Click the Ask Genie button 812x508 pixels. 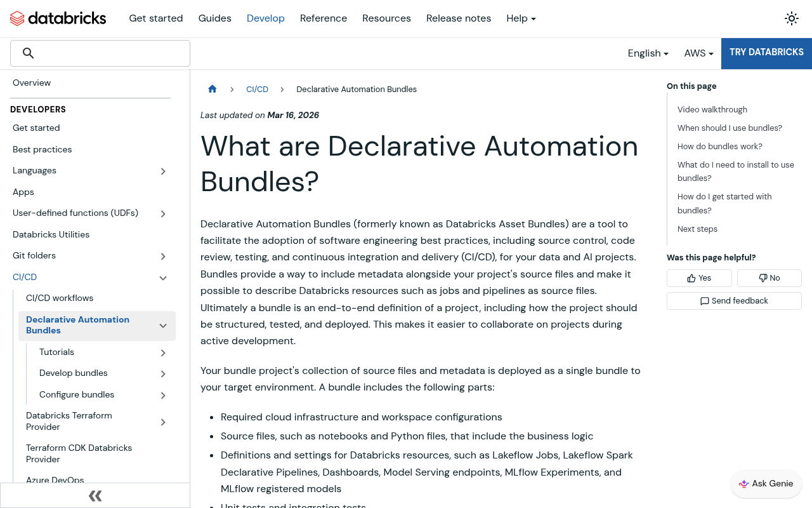[766, 484]
